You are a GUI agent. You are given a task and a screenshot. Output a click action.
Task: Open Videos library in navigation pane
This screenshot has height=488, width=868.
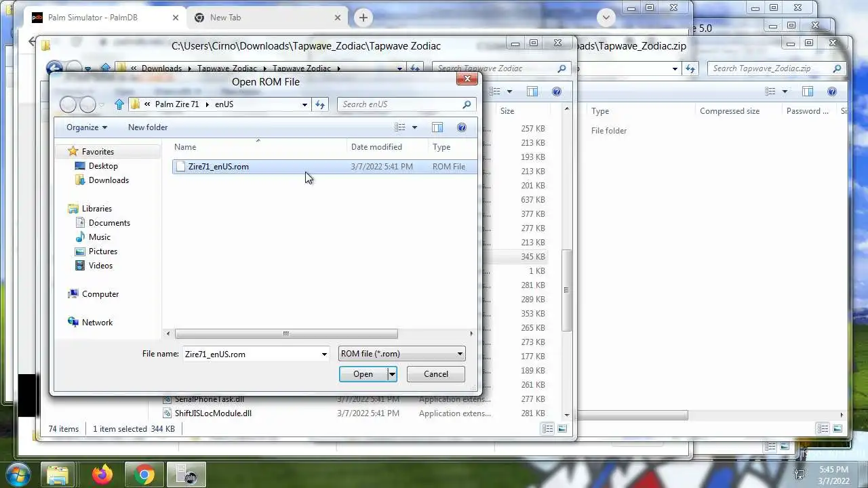[x=100, y=265]
